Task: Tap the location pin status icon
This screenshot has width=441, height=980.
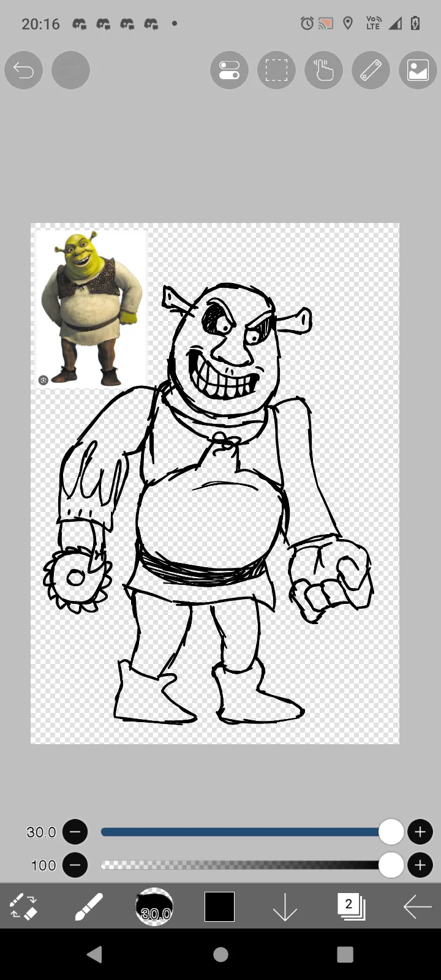Action: tap(348, 24)
